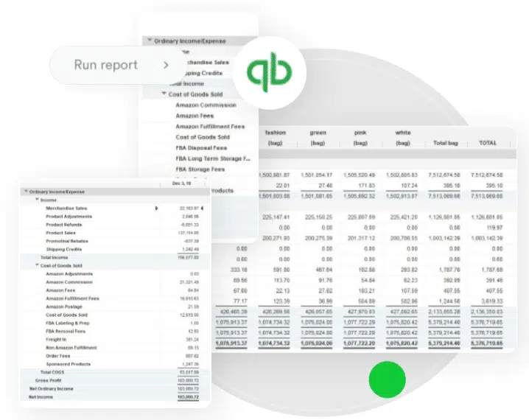The width and height of the screenshot is (529, 420).
Task: Click the fashion (bag) column header
Action: click(x=276, y=138)
